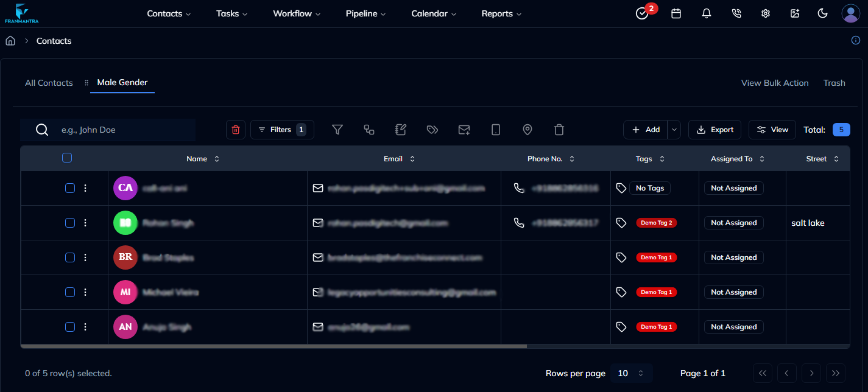Click the Export button
Image resolution: width=868 pixels, height=392 pixels.
point(715,130)
